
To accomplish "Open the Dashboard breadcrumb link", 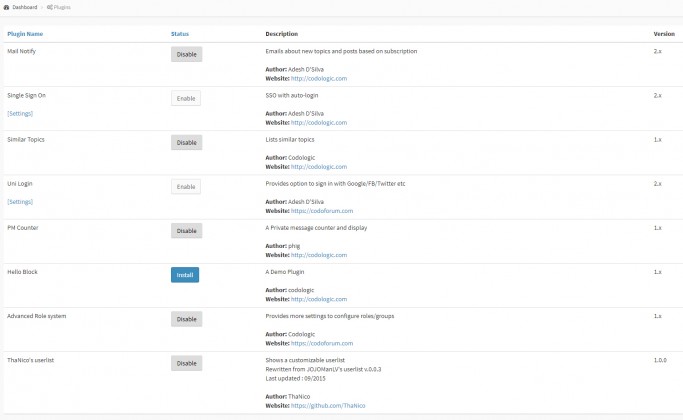I will (x=25, y=7).
